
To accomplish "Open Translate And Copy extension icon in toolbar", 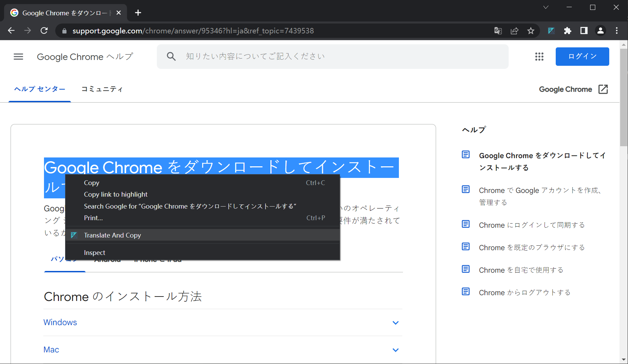I will click(x=551, y=31).
